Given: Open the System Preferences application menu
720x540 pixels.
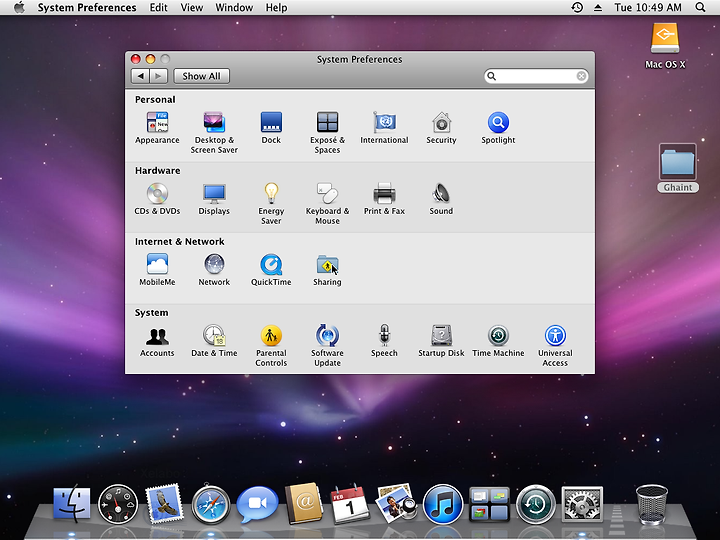Looking at the screenshot, I should pos(87,7).
